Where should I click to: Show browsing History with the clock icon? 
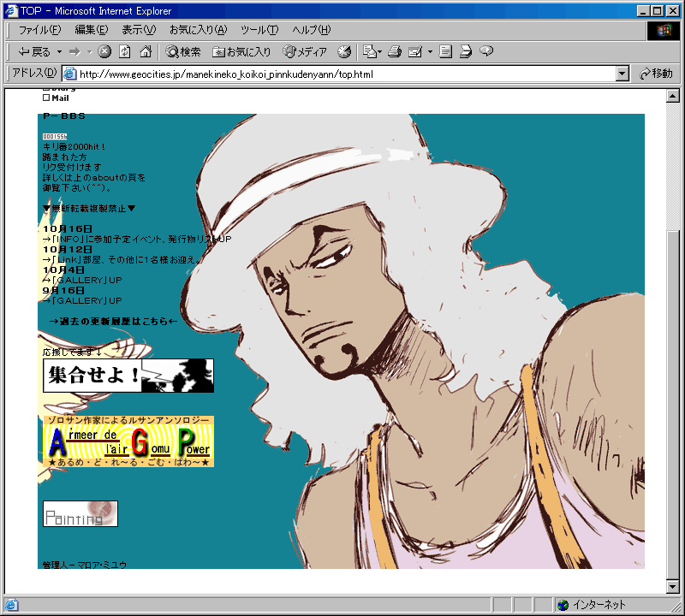point(344,52)
